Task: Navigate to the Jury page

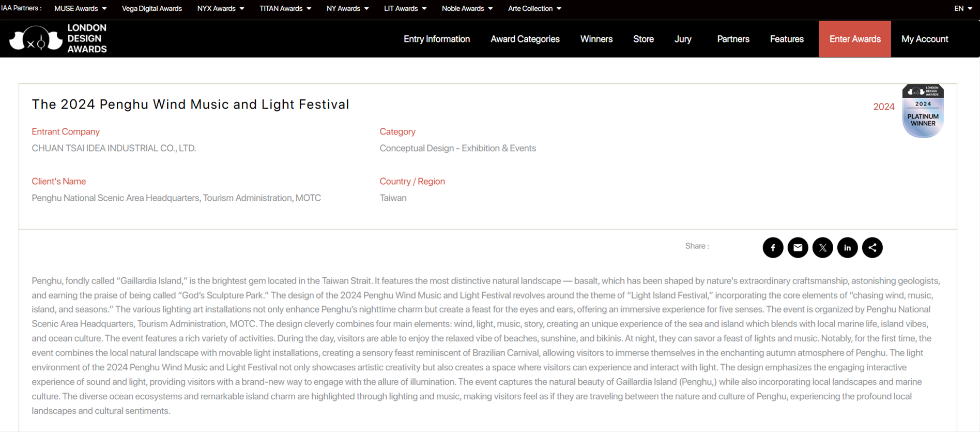Action: [x=682, y=39]
